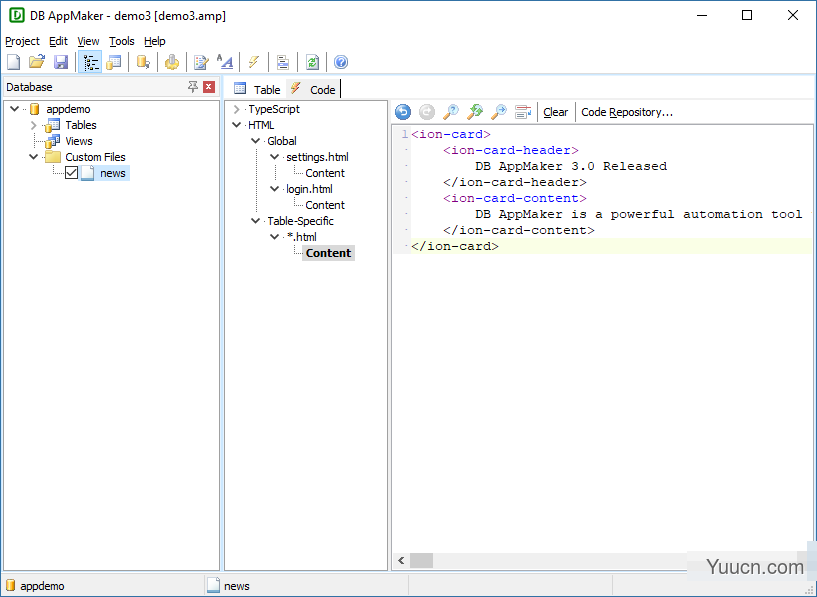Collapse the Table-Specific node

click(255, 221)
